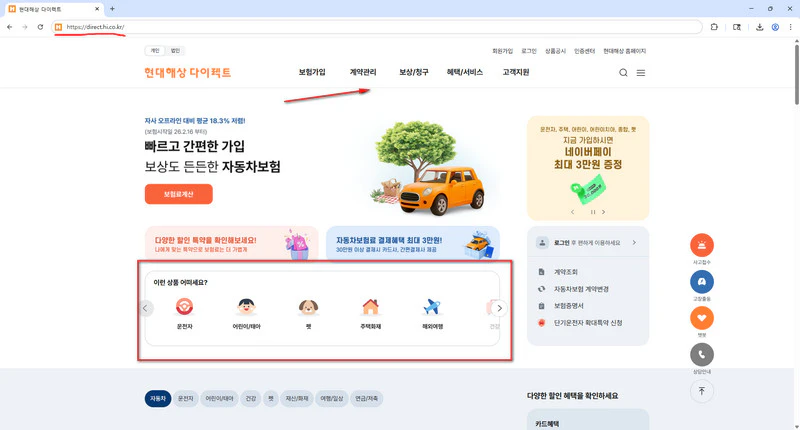This screenshot has width=800, height=430.
Task: Open the 카드혜택 card at the bottom
Action: click(x=588, y=419)
